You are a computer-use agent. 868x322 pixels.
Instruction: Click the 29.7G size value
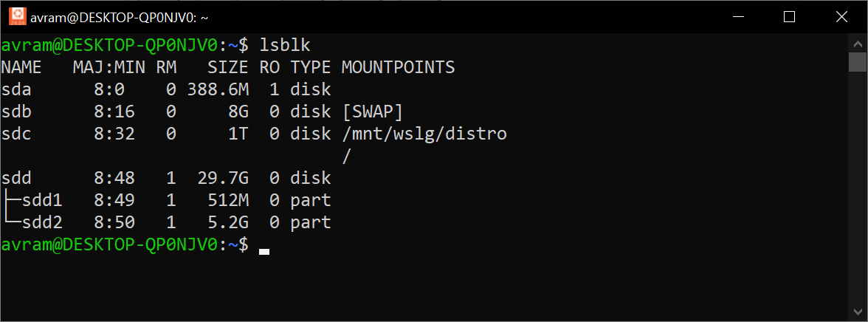pyautogui.click(x=223, y=178)
